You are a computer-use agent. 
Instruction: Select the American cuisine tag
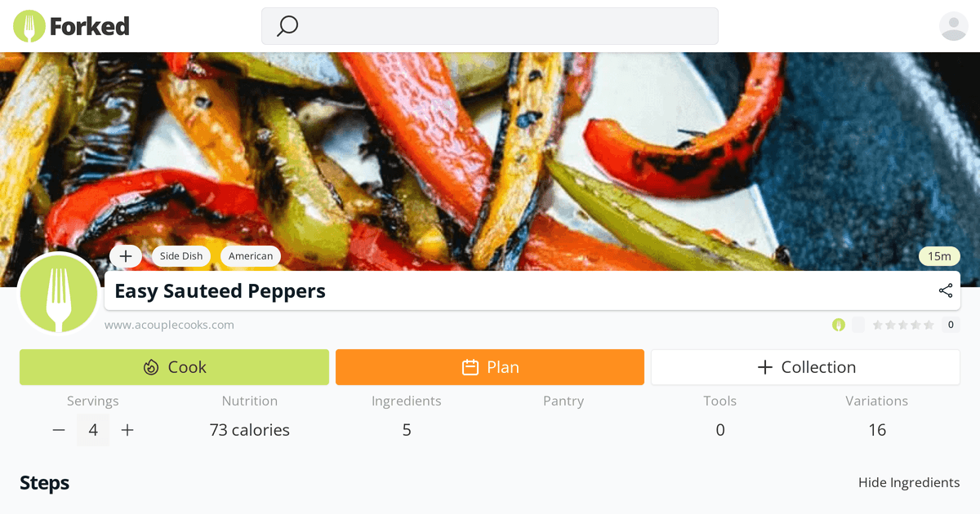pyautogui.click(x=251, y=255)
